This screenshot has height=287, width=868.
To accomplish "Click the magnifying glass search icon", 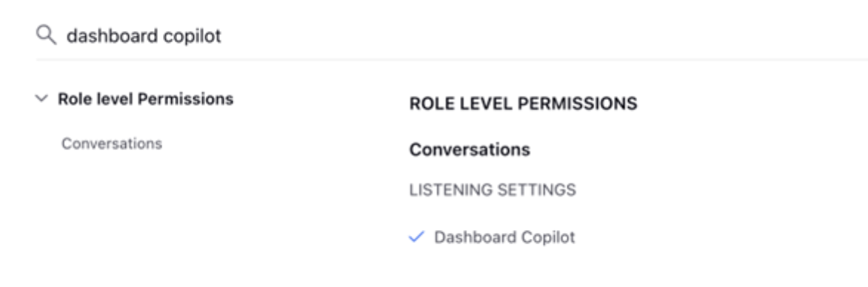I will [46, 36].
